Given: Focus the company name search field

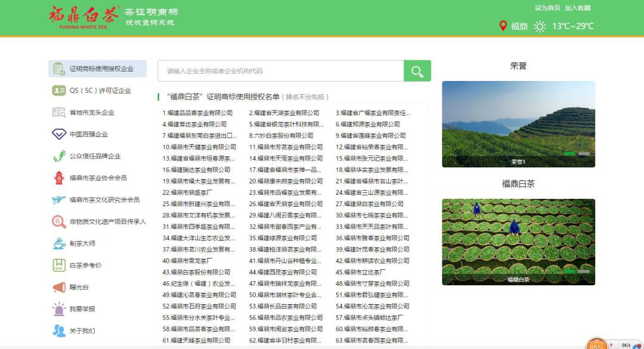Looking at the screenshot, I should pos(281,71).
